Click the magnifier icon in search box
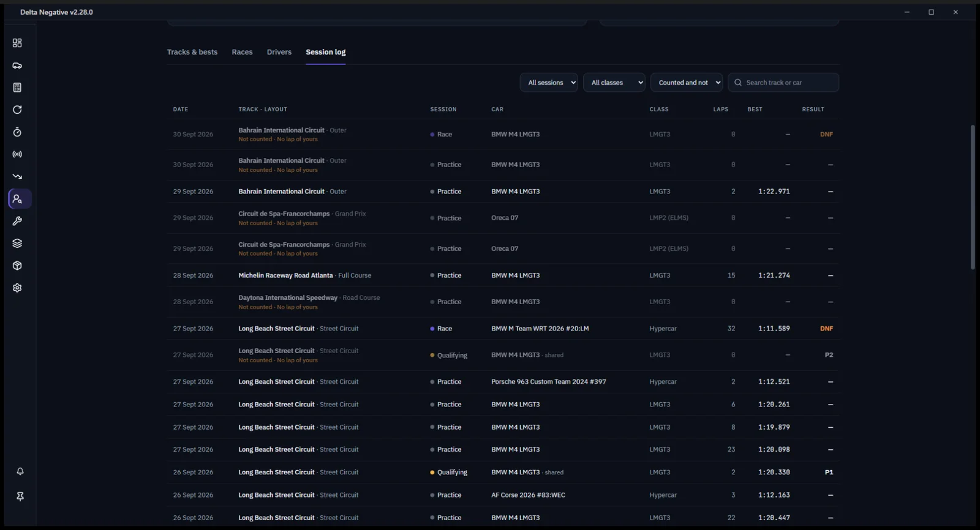This screenshot has width=980, height=530. (738, 83)
